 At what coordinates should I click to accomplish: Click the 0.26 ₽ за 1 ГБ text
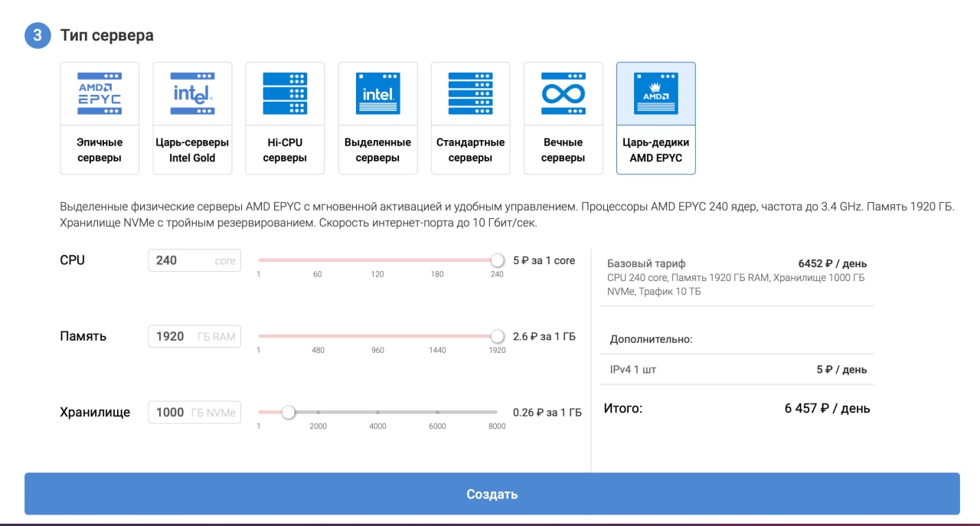coord(547,412)
